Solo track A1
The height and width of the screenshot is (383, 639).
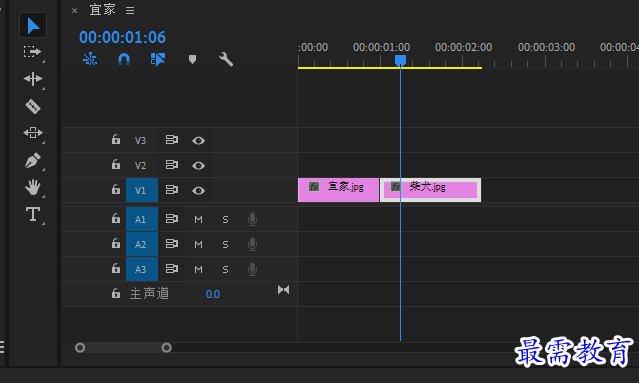(x=225, y=220)
